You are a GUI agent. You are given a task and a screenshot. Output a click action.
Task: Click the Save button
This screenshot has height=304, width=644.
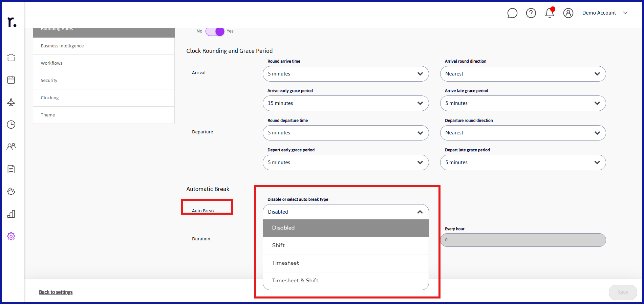coord(623,292)
